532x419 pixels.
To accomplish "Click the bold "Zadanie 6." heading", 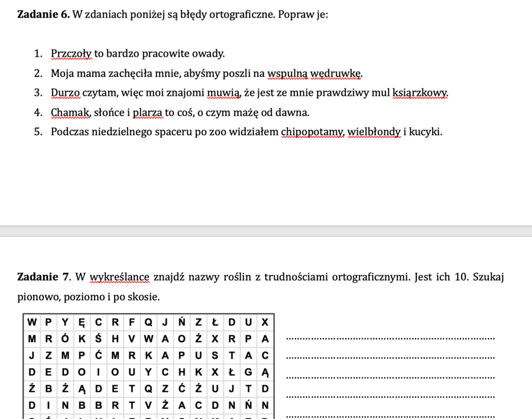I will coord(43,14).
